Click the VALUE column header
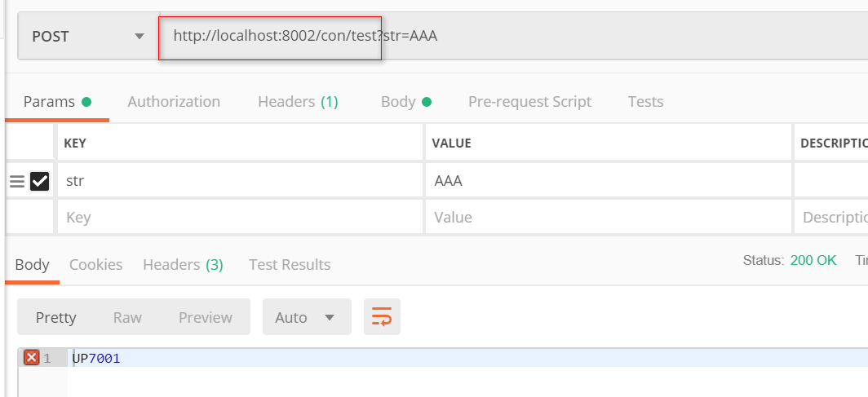 pos(451,143)
